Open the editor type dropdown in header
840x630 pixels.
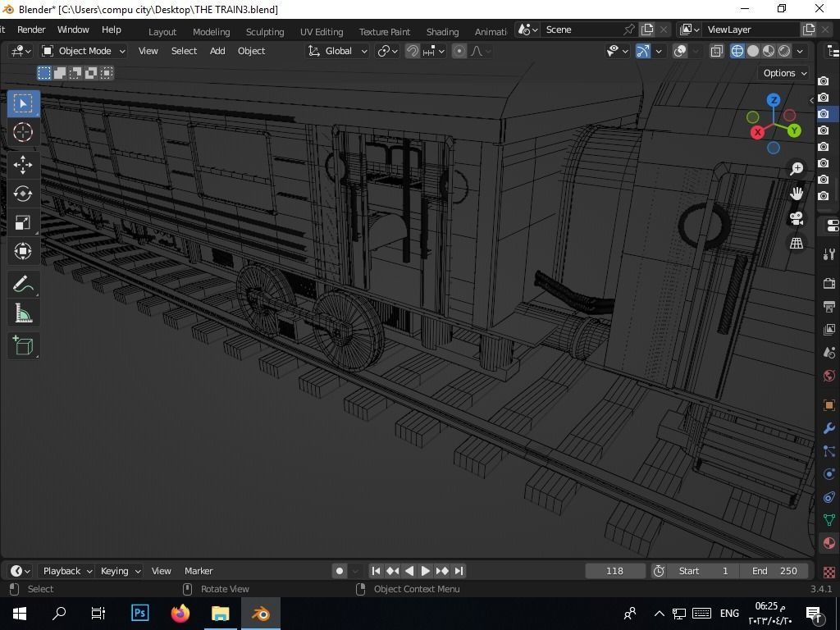tap(21, 51)
